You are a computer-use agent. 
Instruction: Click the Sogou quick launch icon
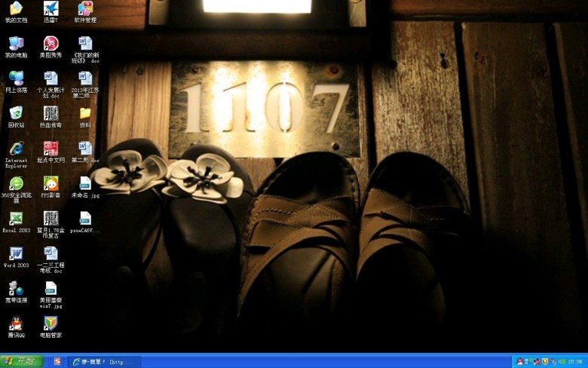[x=57, y=362]
